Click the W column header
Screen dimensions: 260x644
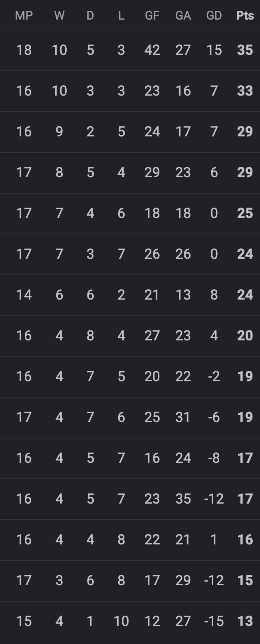pos(59,16)
